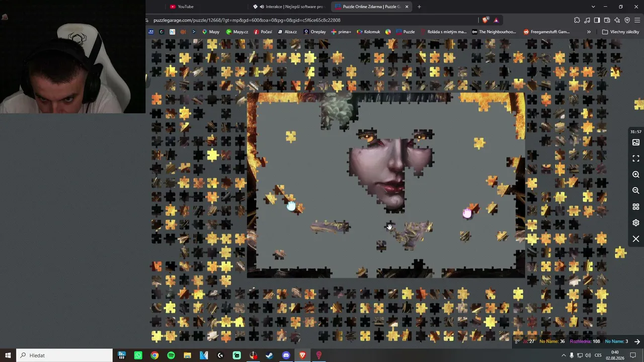Open the Všechny záložky folder
Viewport: 644px width, 362px height.
pyautogui.click(x=621, y=32)
